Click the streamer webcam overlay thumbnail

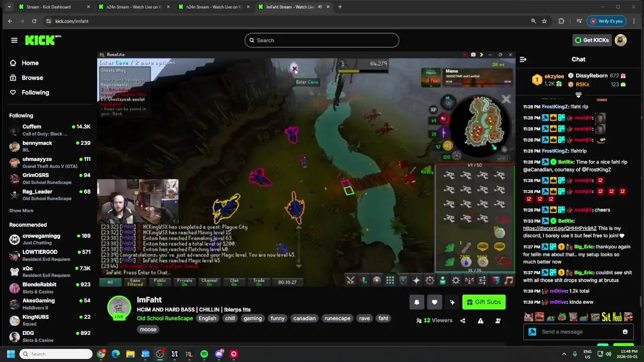[x=138, y=202]
